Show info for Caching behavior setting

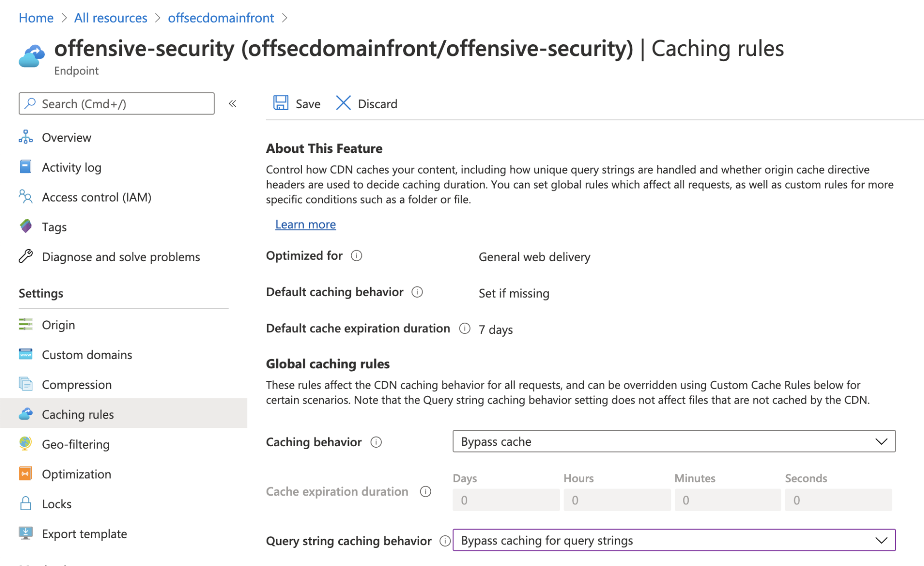pyautogui.click(x=376, y=442)
